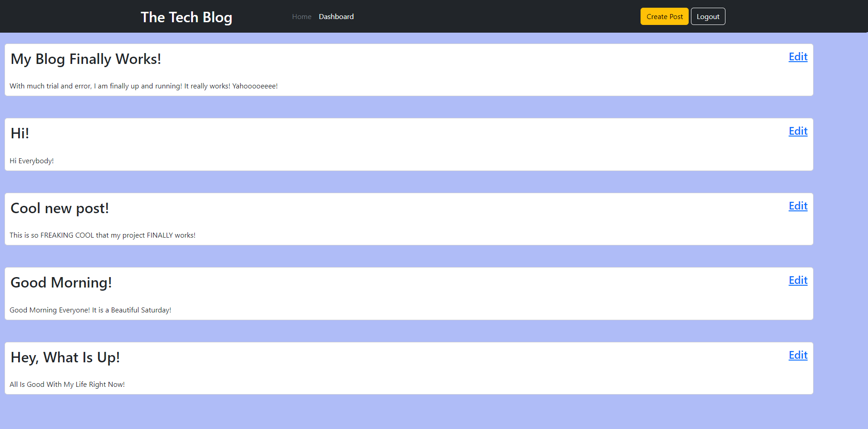Click The Tech Blog site title

coord(186,17)
